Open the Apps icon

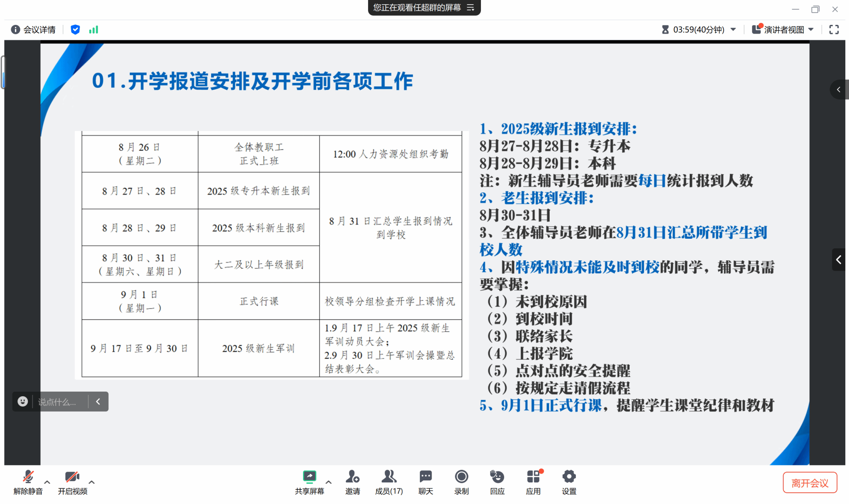click(x=533, y=477)
